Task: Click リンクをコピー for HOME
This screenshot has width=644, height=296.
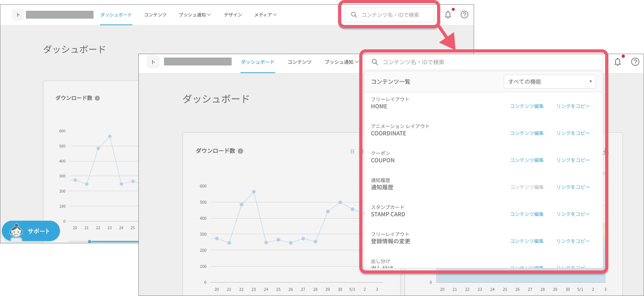Action: pos(573,106)
